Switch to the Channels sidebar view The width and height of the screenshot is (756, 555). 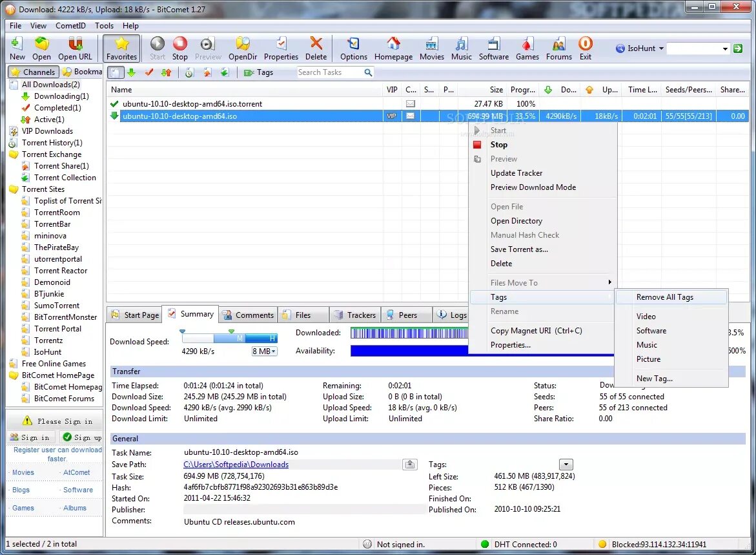pos(34,72)
